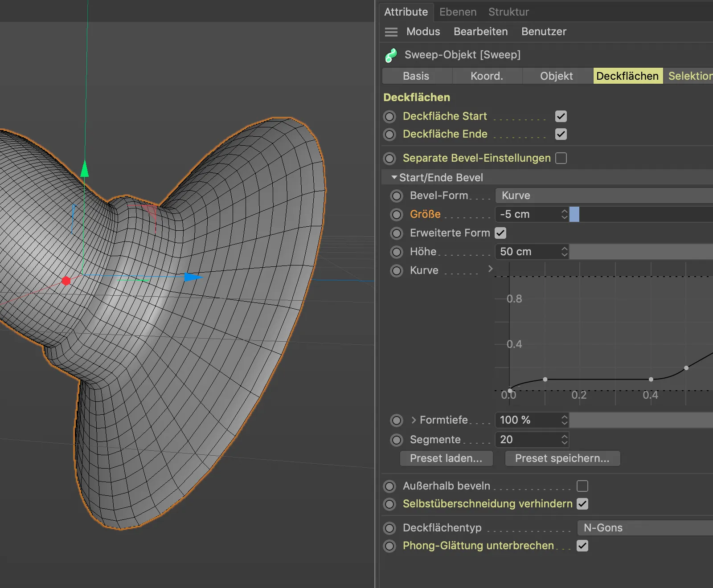Click animation dot for Deckfläche Start

[389, 117]
